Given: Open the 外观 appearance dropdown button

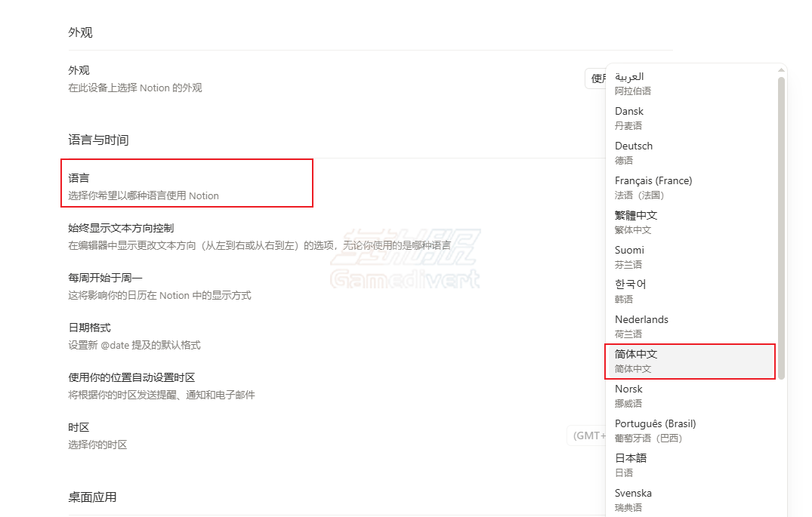Looking at the screenshot, I should 598,78.
